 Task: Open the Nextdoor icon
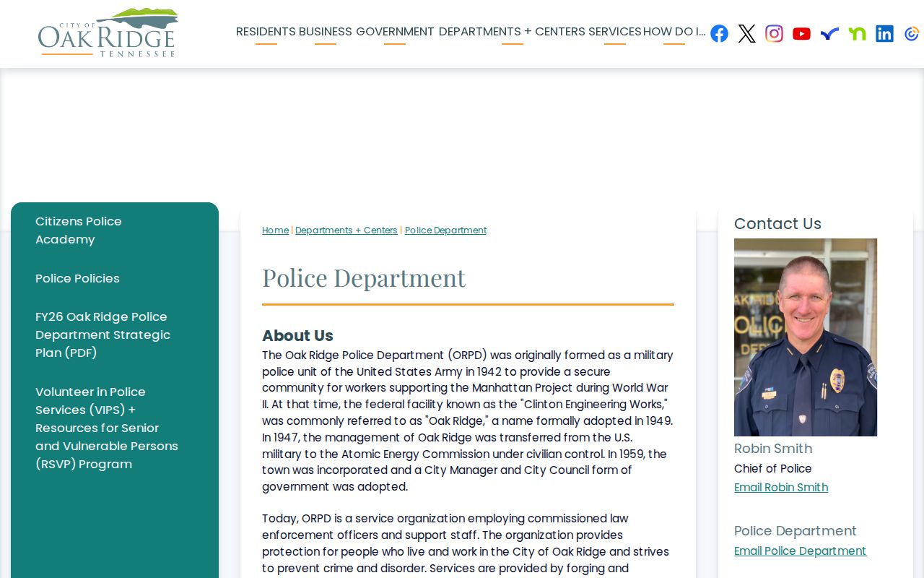click(857, 33)
